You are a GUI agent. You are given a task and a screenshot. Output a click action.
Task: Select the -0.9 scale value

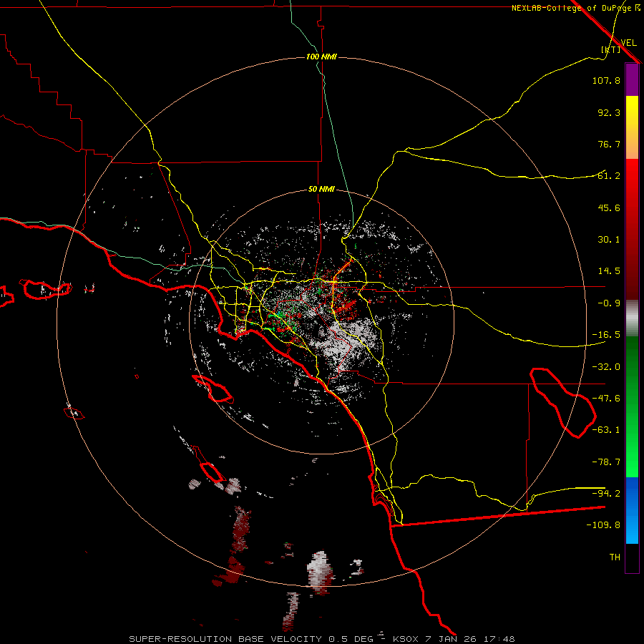[609, 303]
